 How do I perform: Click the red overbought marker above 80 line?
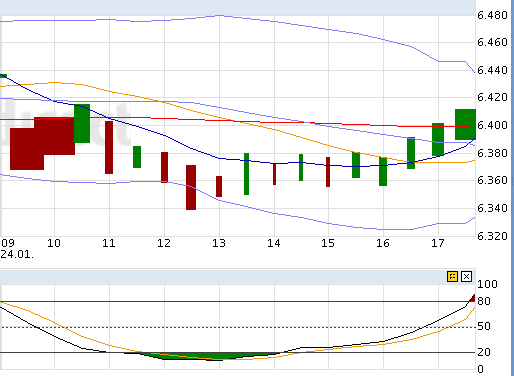click(x=473, y=298)
